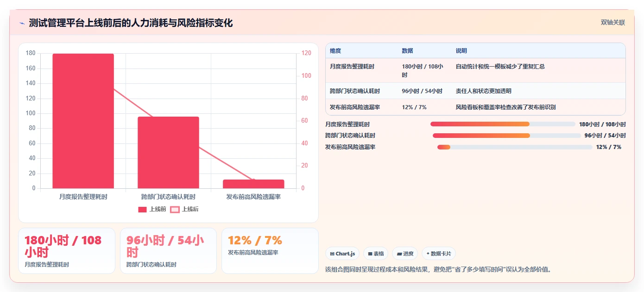Open the orange 12% / 7% data card

tap(270, 251)
